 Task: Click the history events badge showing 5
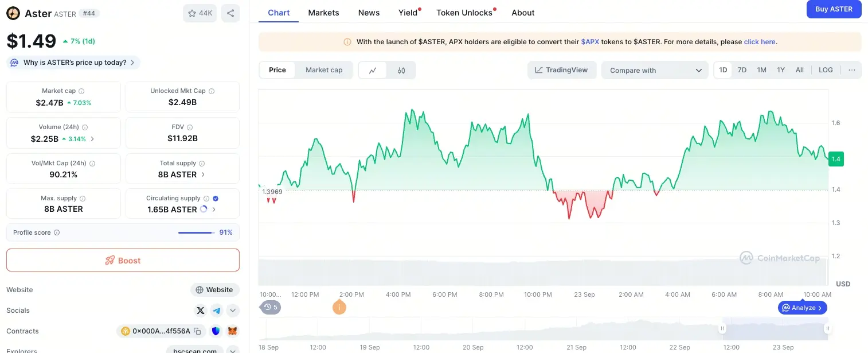point(270,307)
